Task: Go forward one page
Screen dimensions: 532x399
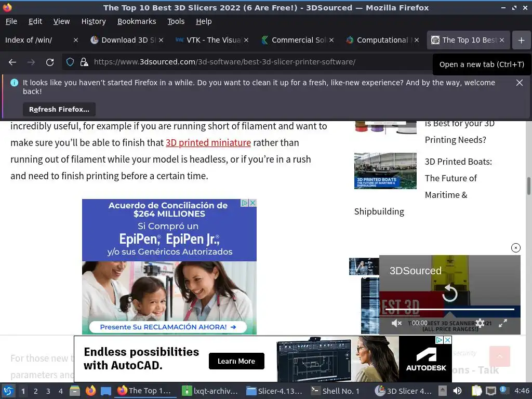Action: pos(31,62)
